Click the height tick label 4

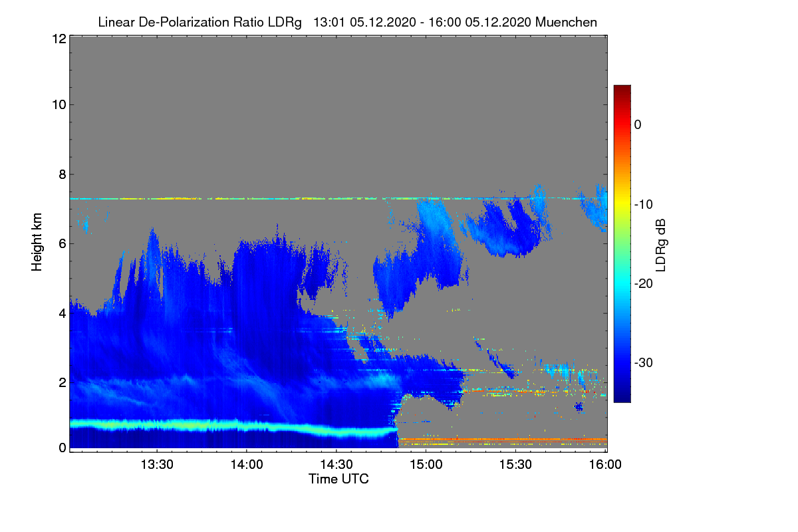click(x=61, y=313)
